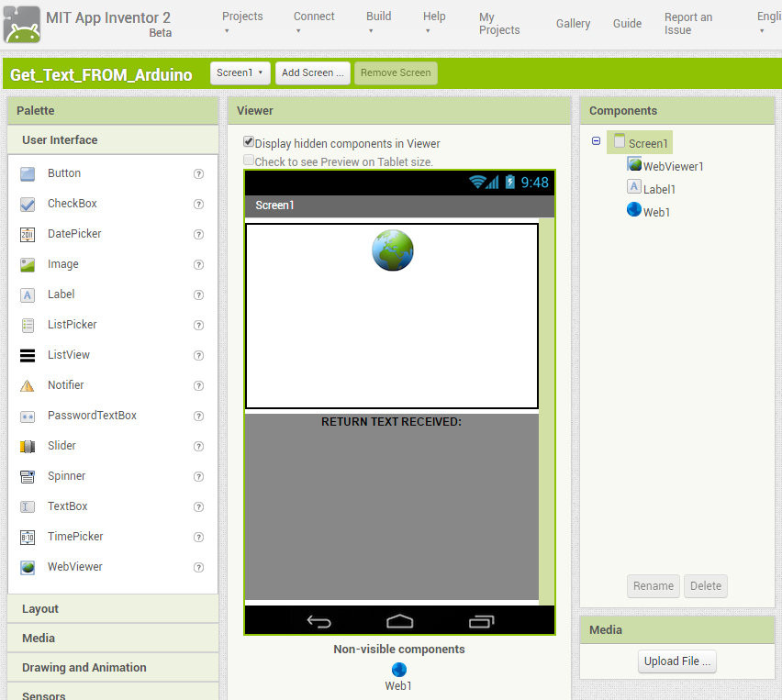Click the Delete component button
The height and width of the screenshot is (700, 782).
[x=705, y=586]
